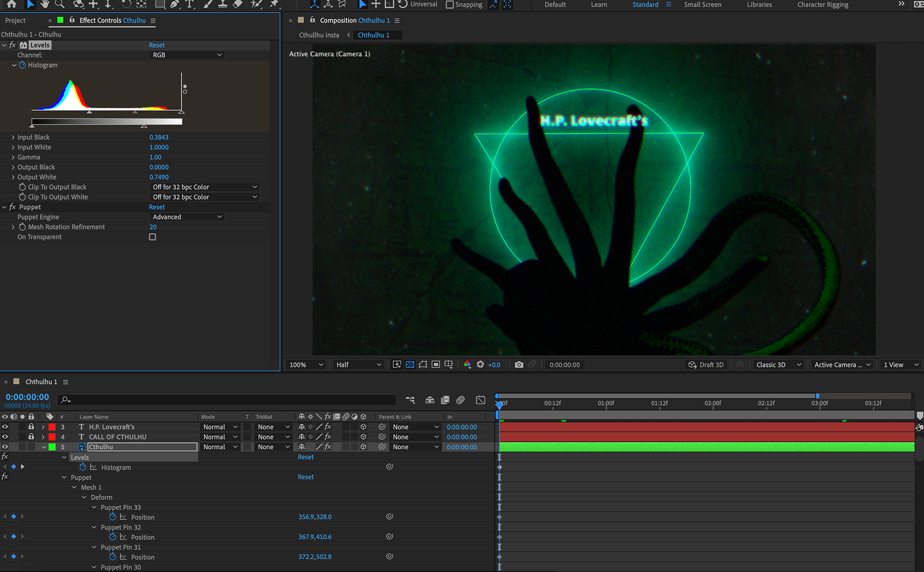Select the Zoom tool
924x572 pixels.
pyautogui.click(x=60, y=4)
